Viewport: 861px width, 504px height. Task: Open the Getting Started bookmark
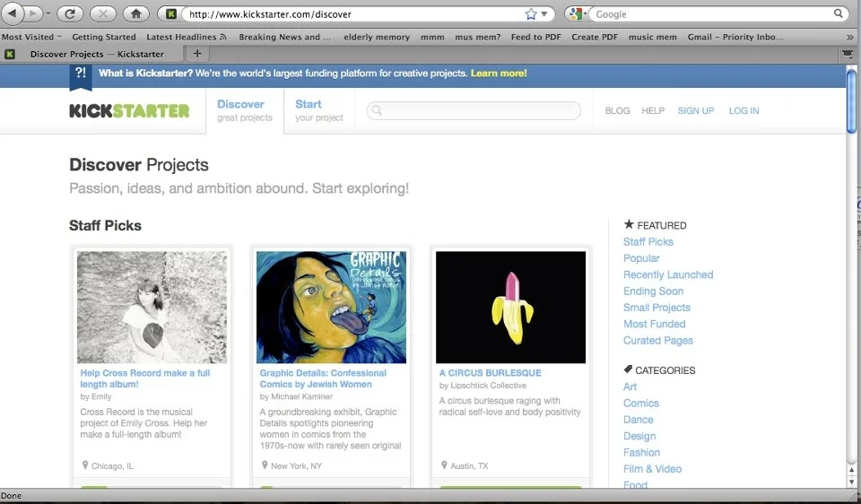(104, 37)
